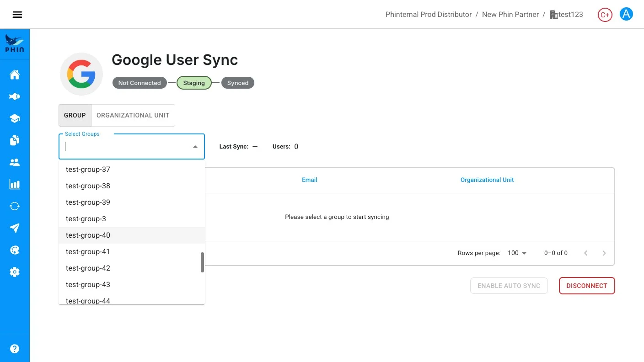Click the Not Connected status chip

pos(140,83)
